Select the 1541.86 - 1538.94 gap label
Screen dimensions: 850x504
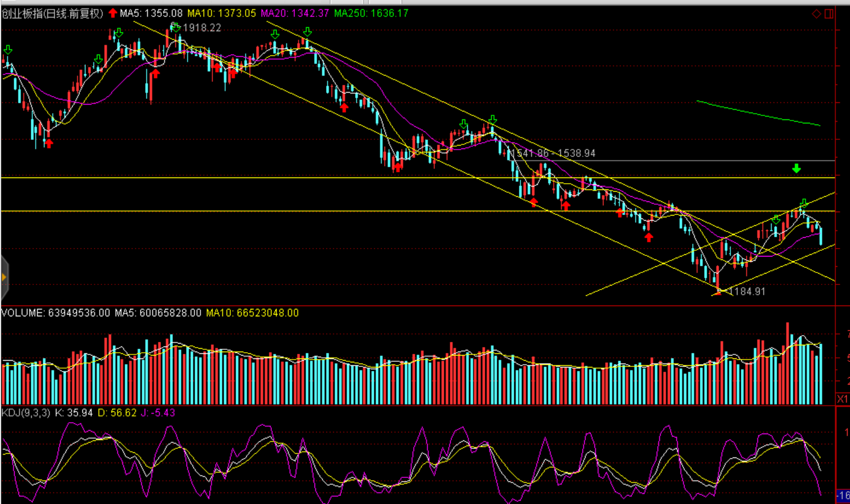(x=553, y=153)
